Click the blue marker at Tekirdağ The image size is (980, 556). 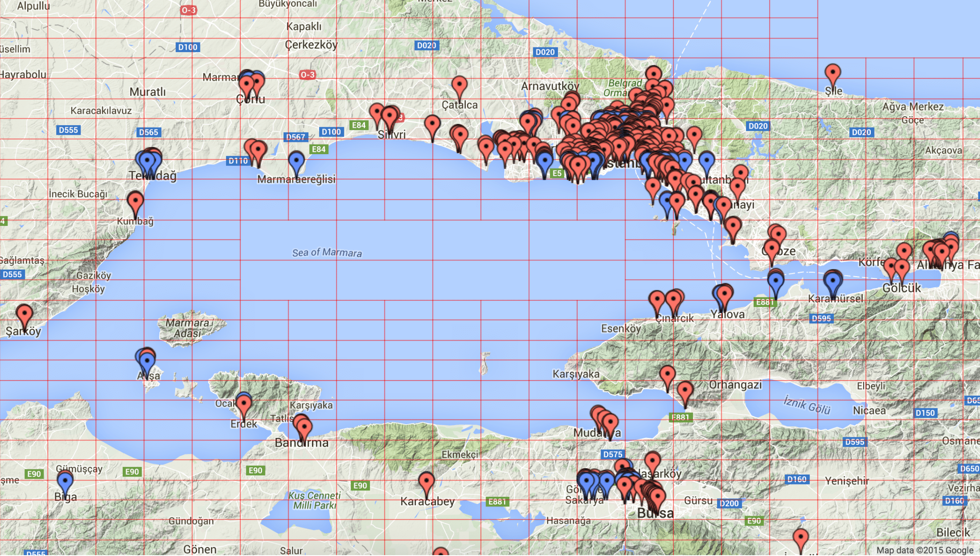pyautogui.click(x=147, y=161)
